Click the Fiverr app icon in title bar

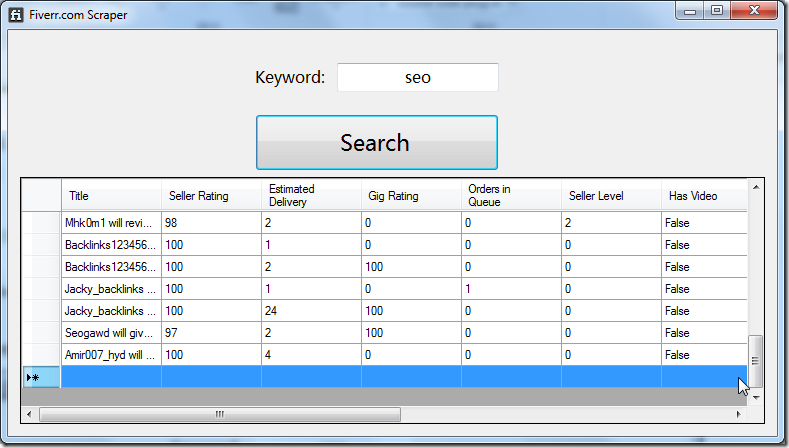point(16,15)
